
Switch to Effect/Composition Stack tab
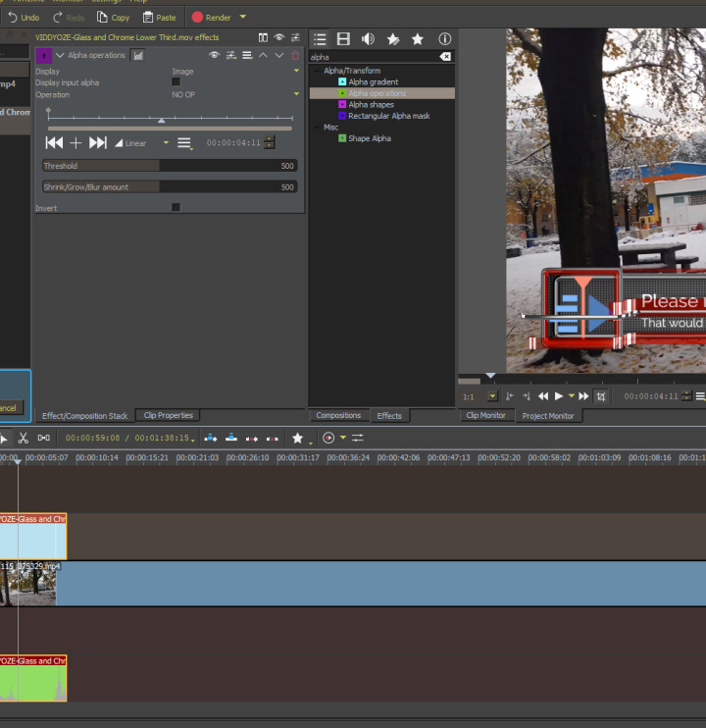pos(84,416)
